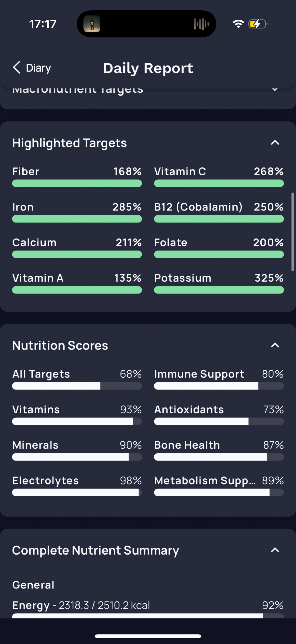This screenshot has width=296, height=644.
Task: Open the B12 (Cobalamin) target
Action: point(219,212)
